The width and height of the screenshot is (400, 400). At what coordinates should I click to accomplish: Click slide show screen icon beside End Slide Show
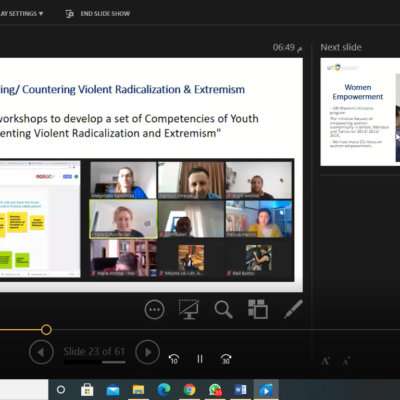(69, 14)
